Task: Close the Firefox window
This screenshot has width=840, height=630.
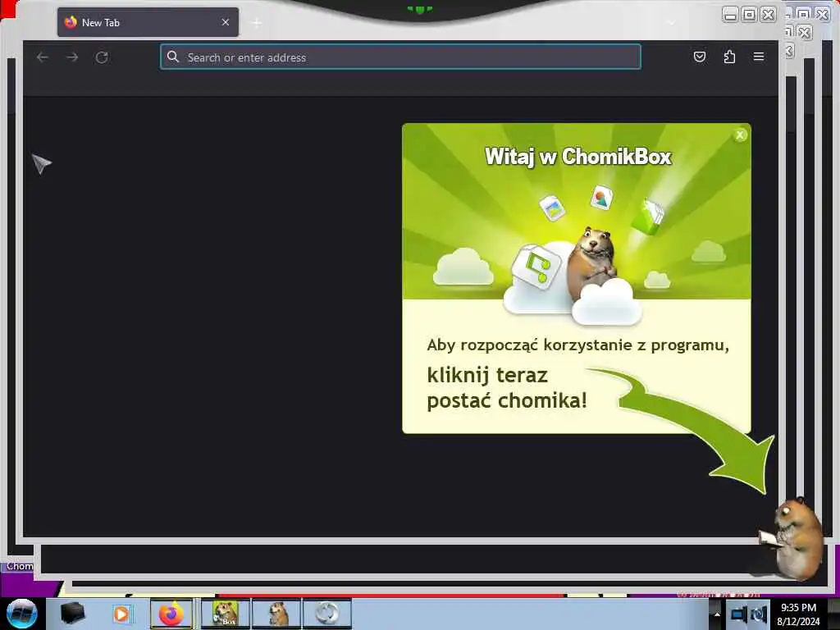Action: click(768, 15)
